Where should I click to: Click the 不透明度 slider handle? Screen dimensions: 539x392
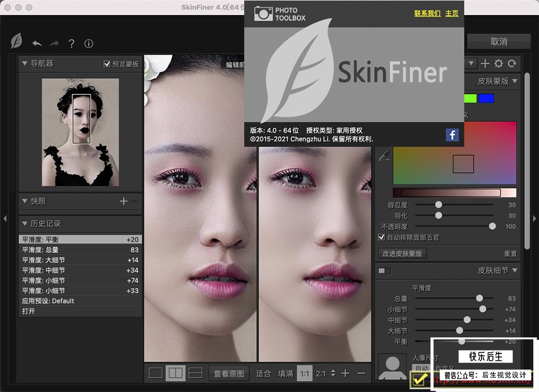pos(492,226)
